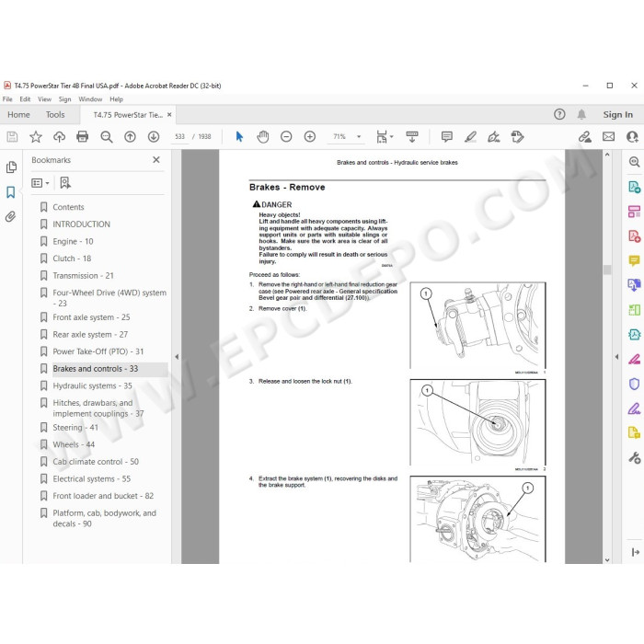The height and width of the screenshot is (644, 644).
Task: Select the Highlight text pen
Action: [470, 137]
